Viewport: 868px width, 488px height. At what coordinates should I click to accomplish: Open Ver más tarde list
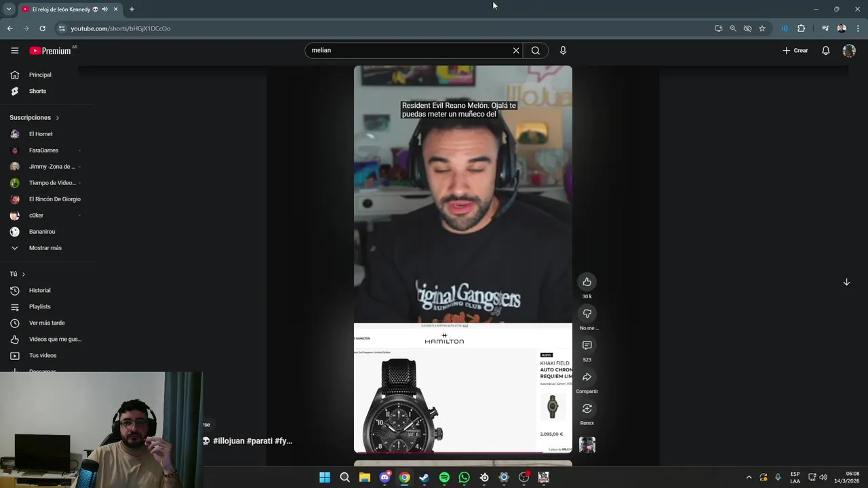click(x=46, y=323)
